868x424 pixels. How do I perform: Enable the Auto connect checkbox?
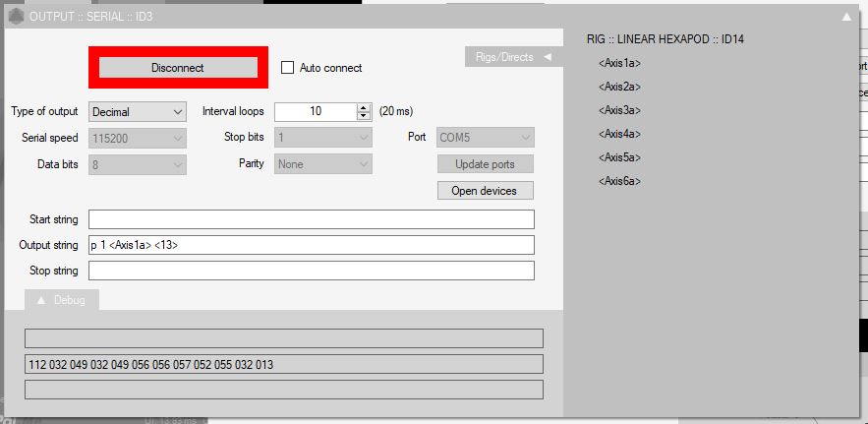pyautogui.click(x=287, y=68)
